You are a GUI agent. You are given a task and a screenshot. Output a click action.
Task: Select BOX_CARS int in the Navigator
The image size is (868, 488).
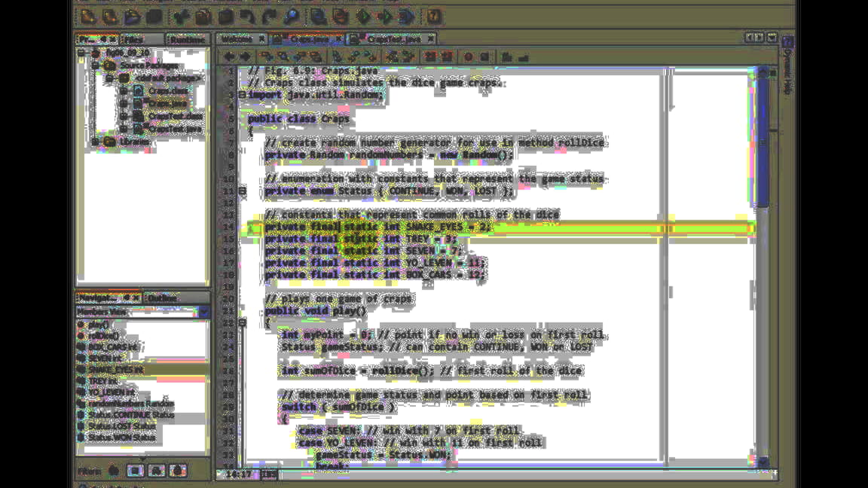click(x=113, y=347)
